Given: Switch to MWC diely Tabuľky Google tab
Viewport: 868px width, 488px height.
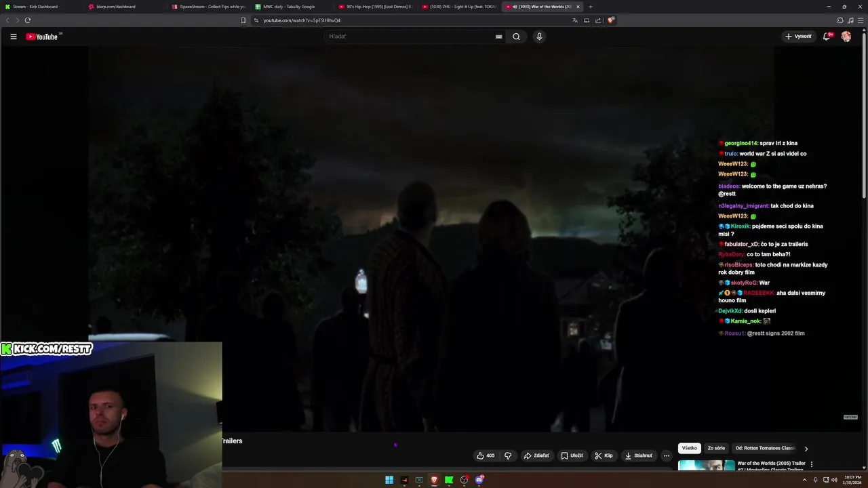Looking at the screenshot, I should tap(292, 7).
